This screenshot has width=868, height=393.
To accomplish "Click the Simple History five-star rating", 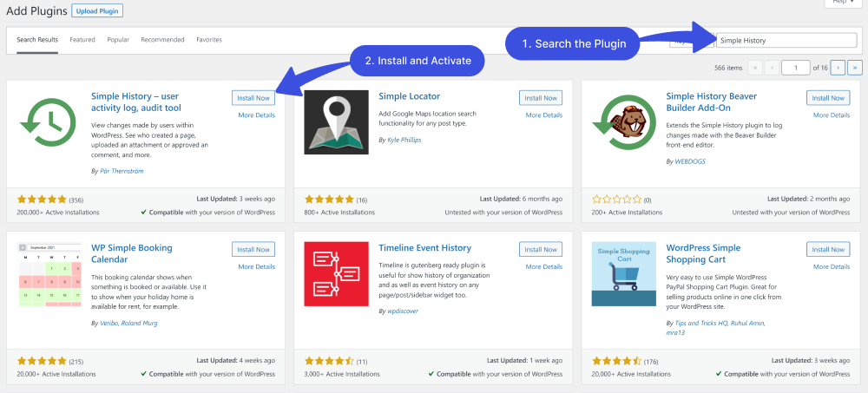I will pos(42,200).
